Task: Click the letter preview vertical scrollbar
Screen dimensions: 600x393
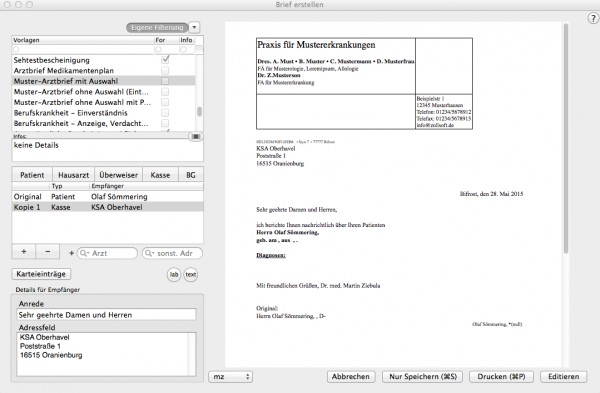Action: click(x=566, y=138)
